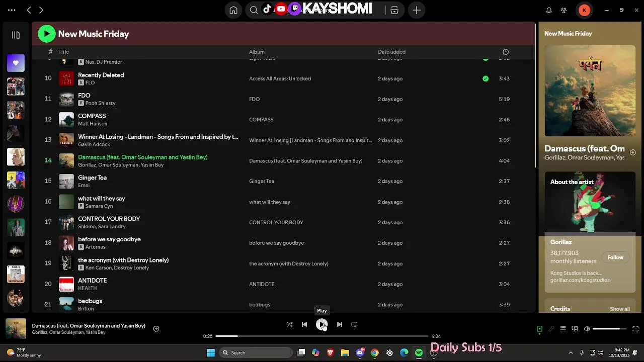Click the plus Create button

coord(417,10)
